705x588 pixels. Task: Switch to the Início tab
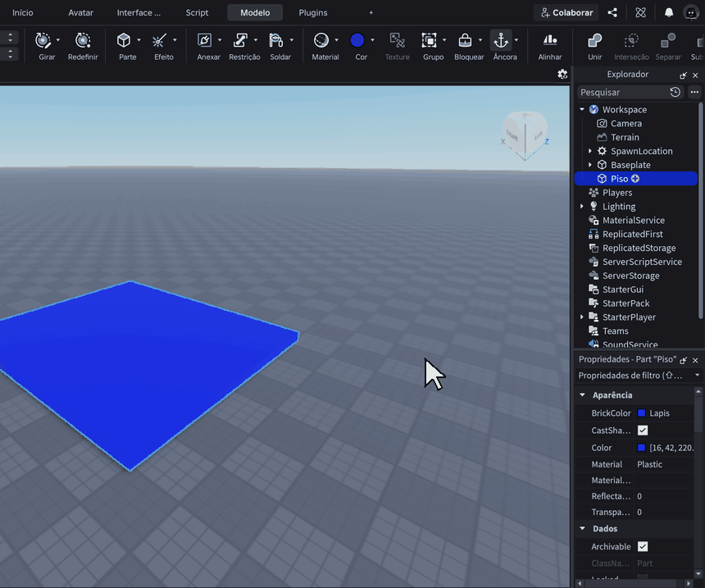tap(23, 12)
